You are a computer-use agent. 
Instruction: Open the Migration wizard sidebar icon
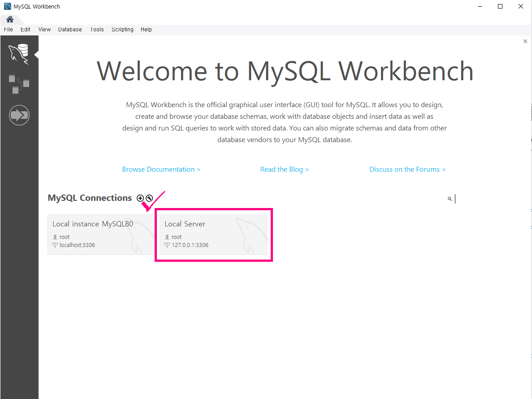point(19,115)
